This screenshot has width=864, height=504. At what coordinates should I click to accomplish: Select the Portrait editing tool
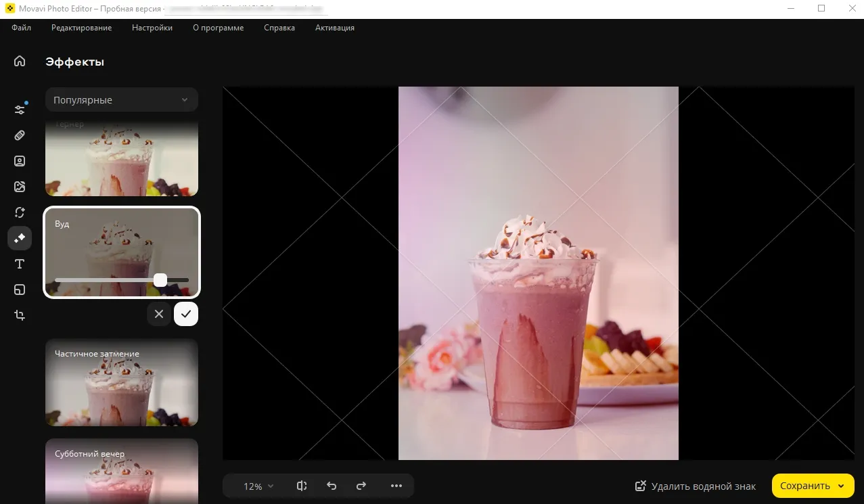pyautogui.click(x=20, y=160)
